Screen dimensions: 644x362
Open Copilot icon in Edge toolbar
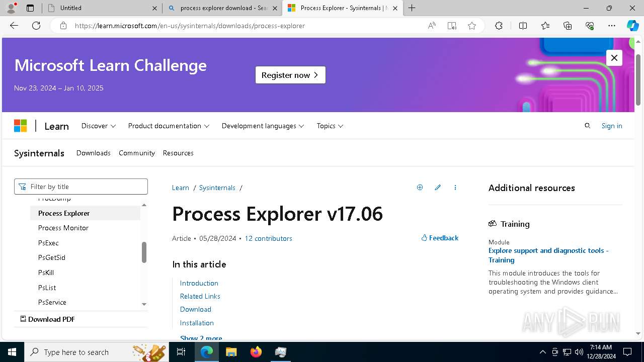click(632, 26)
